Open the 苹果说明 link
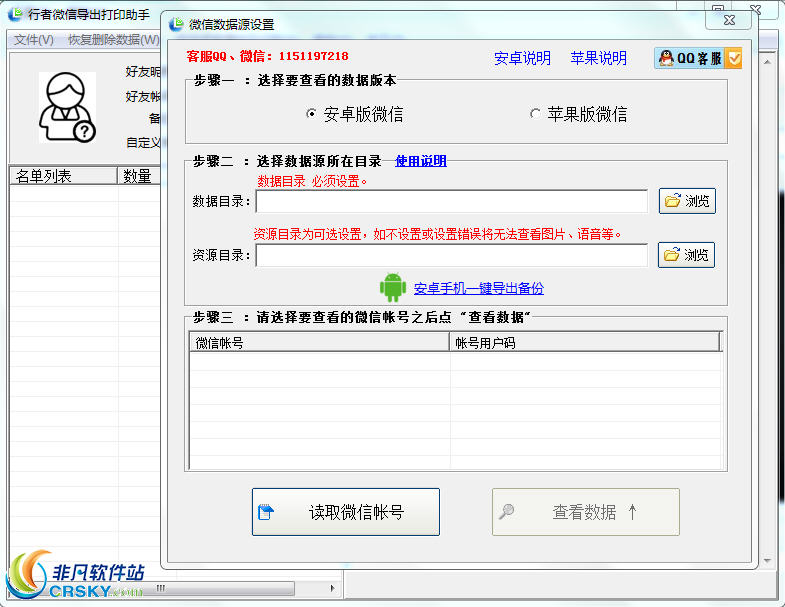Image resolution: width=785 pixels, height=607 pixels. click(x=598, y=58)
